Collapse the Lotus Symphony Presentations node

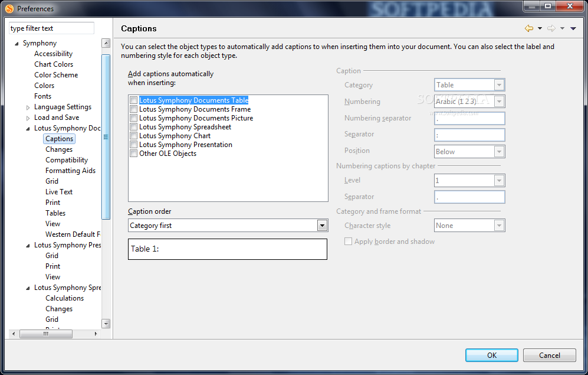[28, 246]
